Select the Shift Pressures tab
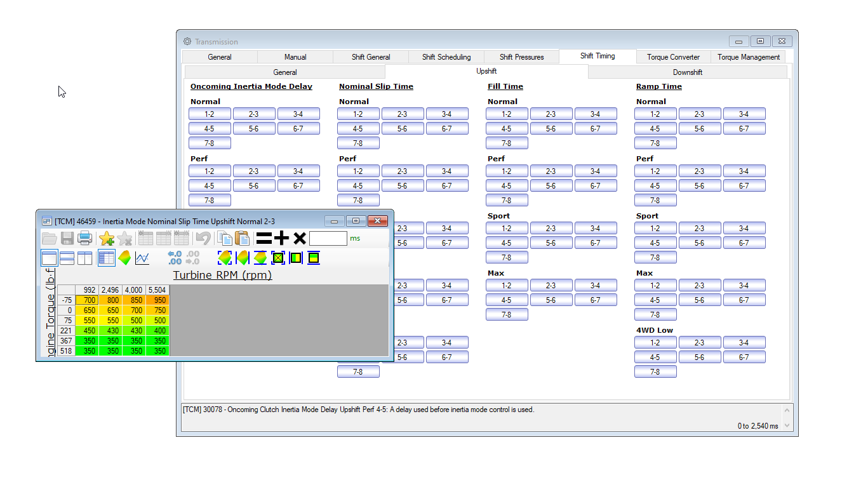Image resolution: width=868 pixels, height=487 pixels. 521,57
